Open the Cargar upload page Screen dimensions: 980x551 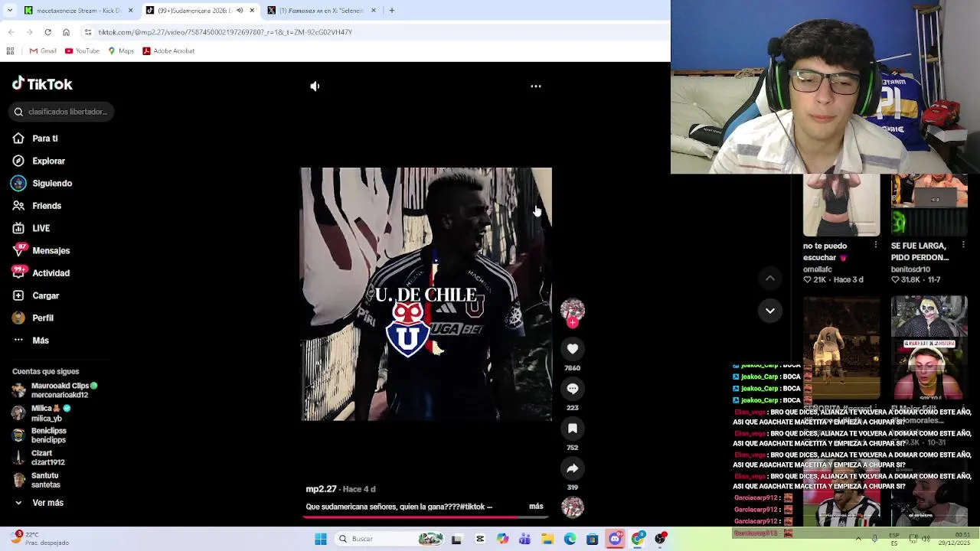click(x=35, y=295)
